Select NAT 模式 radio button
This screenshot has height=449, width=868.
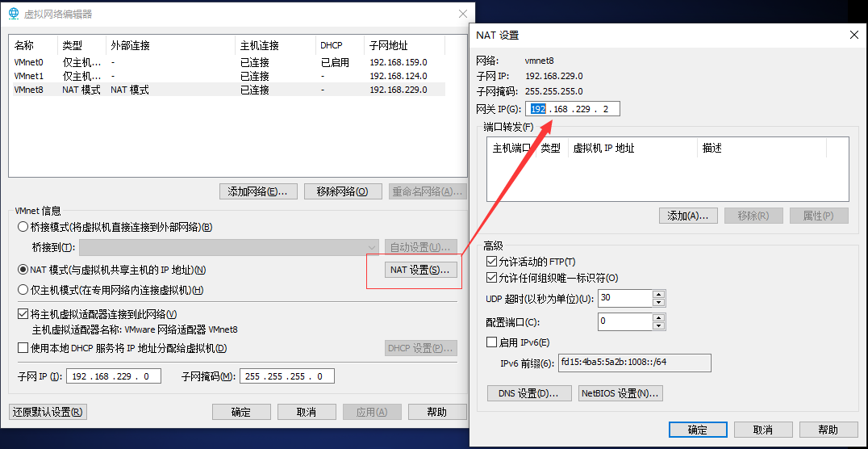[23, 270]
